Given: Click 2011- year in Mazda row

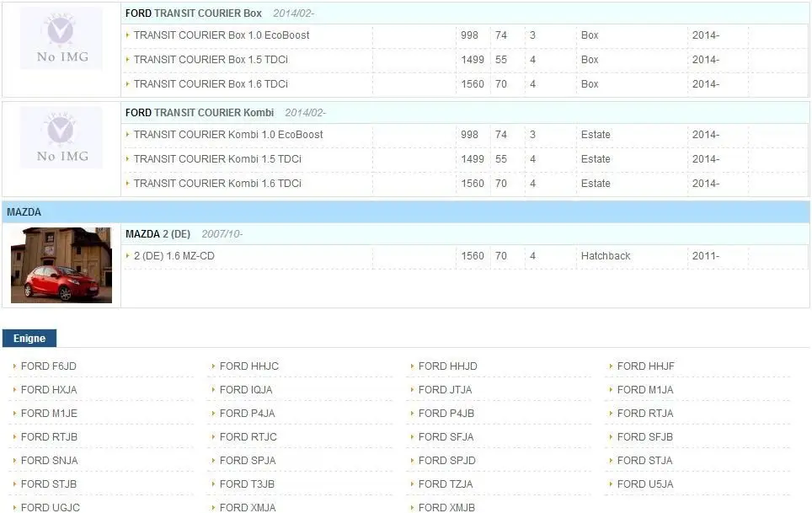Looking at the screenshot, I should pos(706,256).
